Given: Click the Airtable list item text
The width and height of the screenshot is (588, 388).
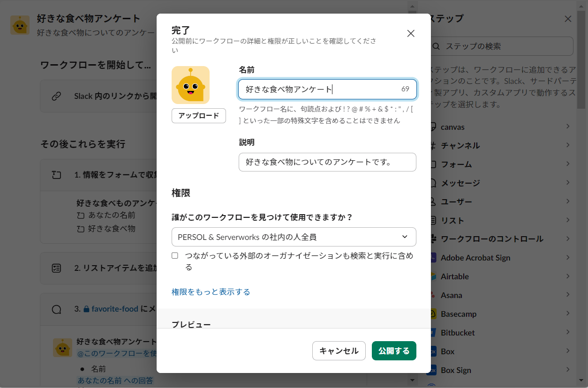Looking at the screenshot, I should (x=455, y=276).
